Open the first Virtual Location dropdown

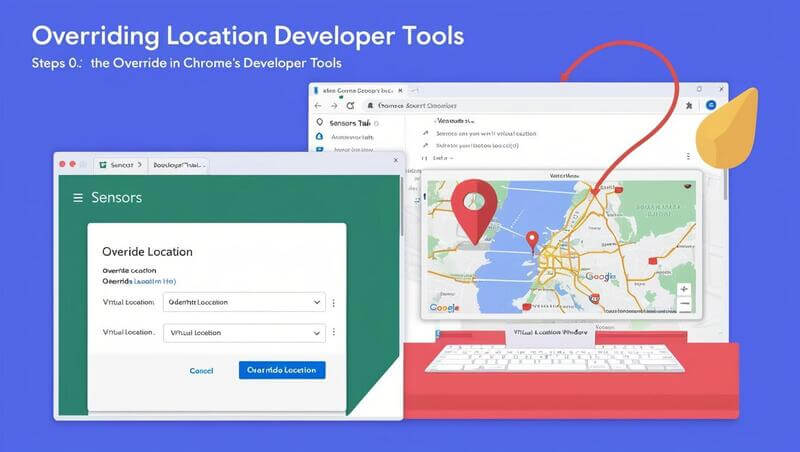[x=244, y=302]
